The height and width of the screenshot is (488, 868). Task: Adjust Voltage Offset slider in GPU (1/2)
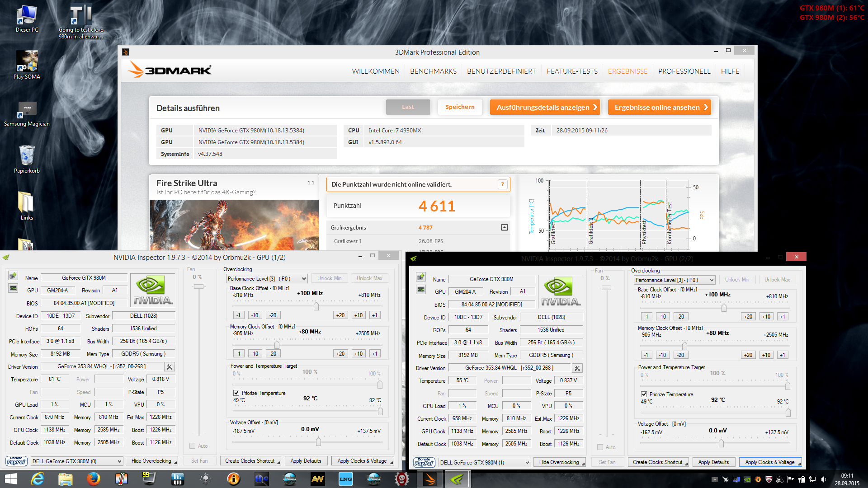[318, 442]
